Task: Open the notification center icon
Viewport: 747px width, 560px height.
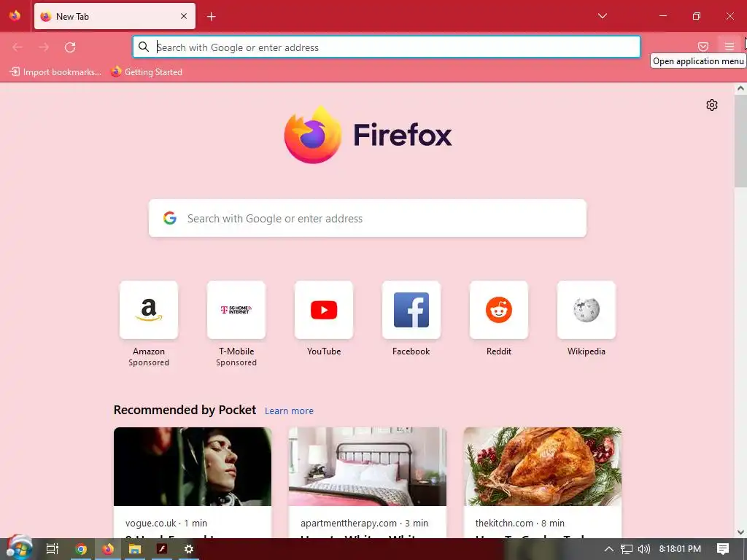Action: (x=723, y=549)
